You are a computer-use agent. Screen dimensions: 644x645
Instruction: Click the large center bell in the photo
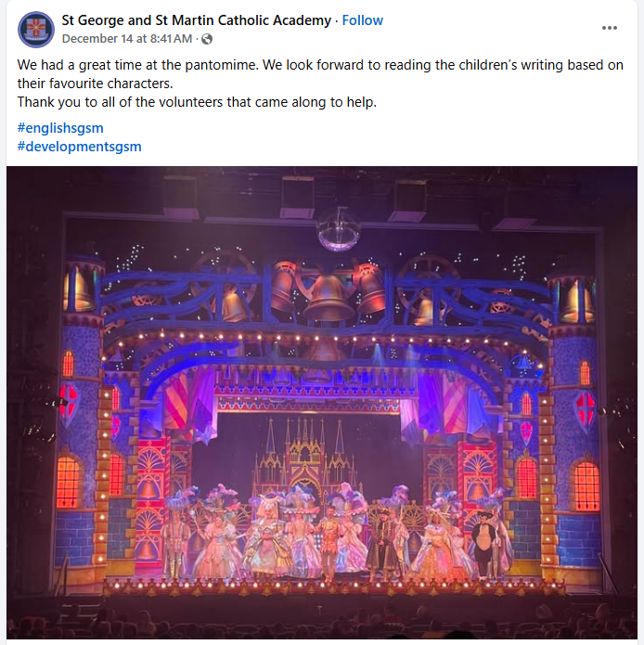328,297
